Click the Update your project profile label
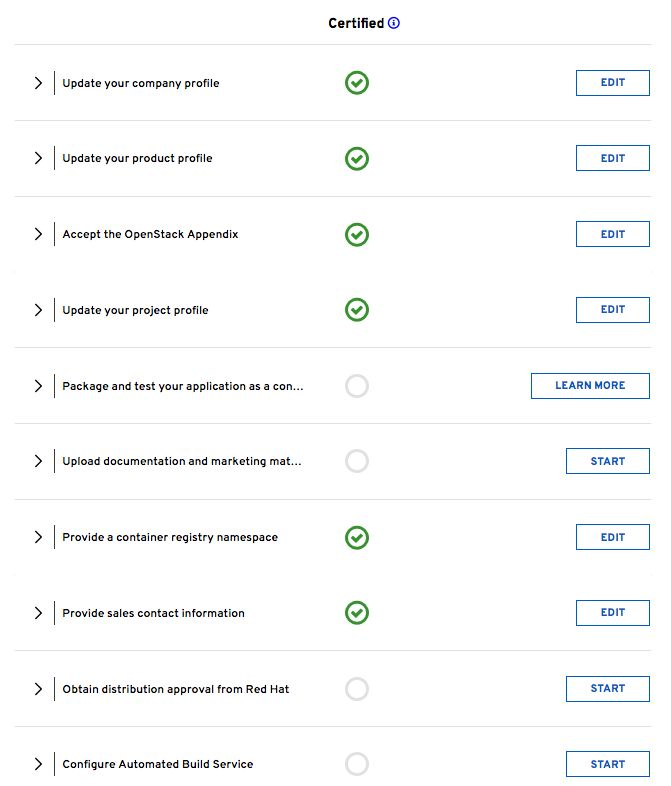This screenshot has width=671, height=786. tap(135, 310)
